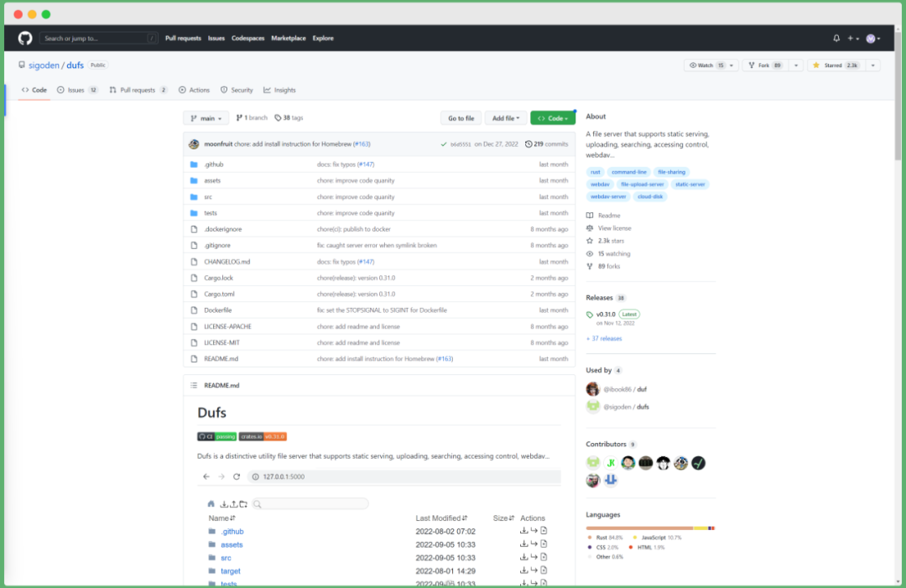Viewport: 906px width, 588px height.
Task: Fork the repository with the Fork button
Action: [765, 65]
